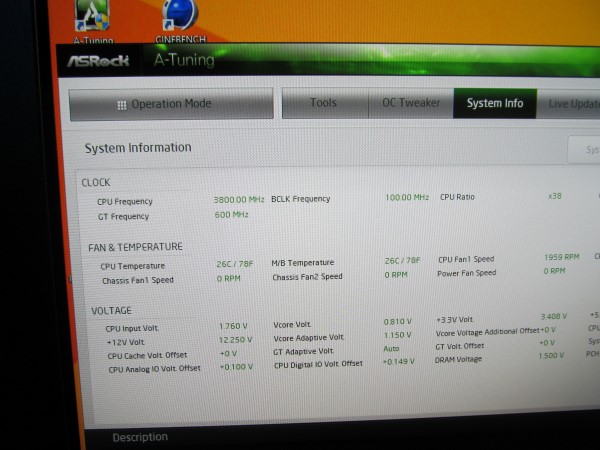The width and height of the screenshot is (600, 450).
Task: Click the Vcore Volt label
Action: click(292, 324)
